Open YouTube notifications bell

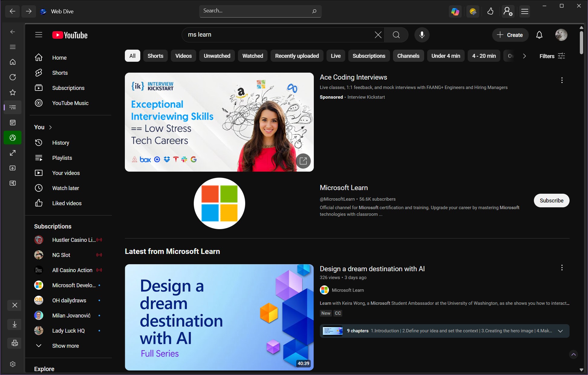[539, 35]
